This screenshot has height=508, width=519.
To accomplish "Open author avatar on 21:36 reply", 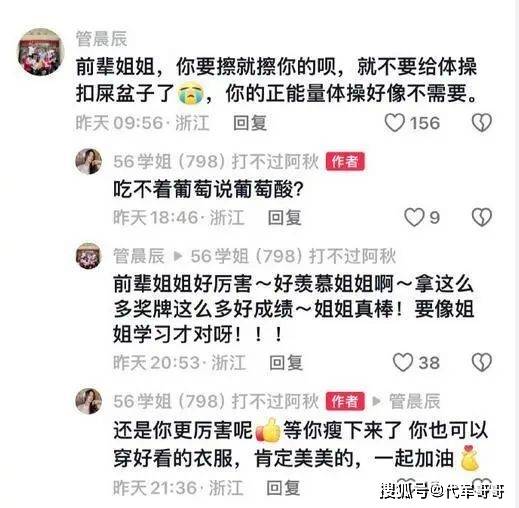I will [x=88, y=401].
